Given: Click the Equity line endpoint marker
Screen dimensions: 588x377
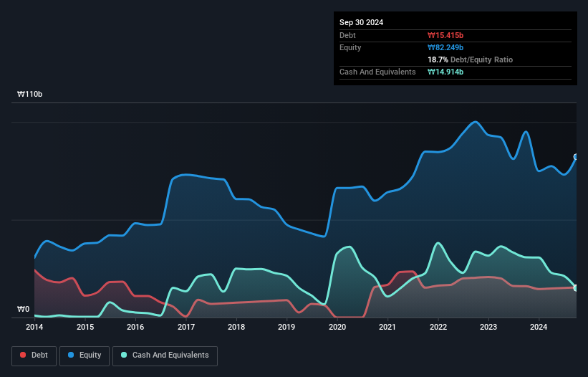Looking at the screenshot, I should click(x=576, y=157).
